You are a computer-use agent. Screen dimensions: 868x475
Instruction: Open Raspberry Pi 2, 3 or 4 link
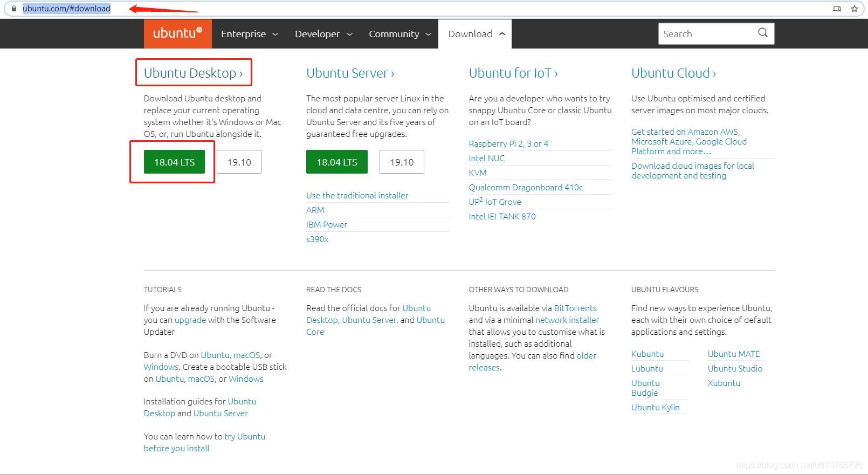coord(508,143)
